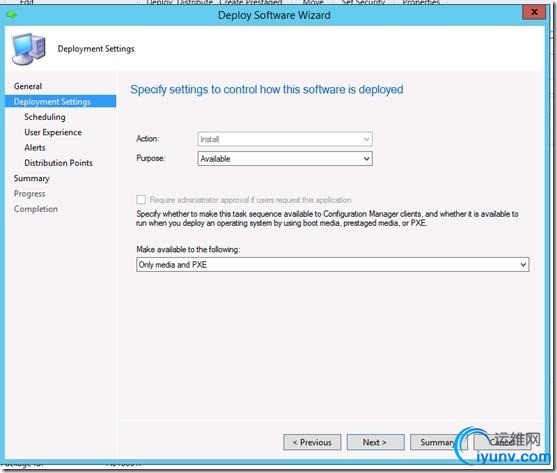Click the Deploy Software Wizard title text

(x=274, y=15)
